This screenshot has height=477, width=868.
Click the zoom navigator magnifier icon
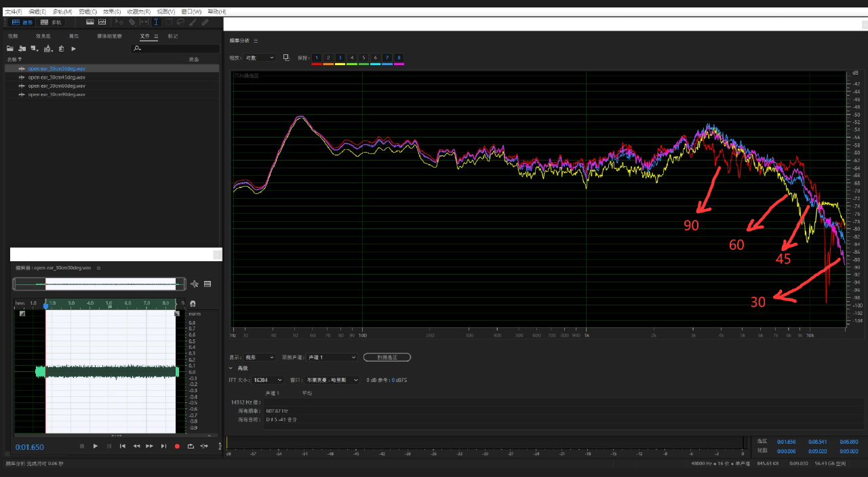[x=195, y=284]
